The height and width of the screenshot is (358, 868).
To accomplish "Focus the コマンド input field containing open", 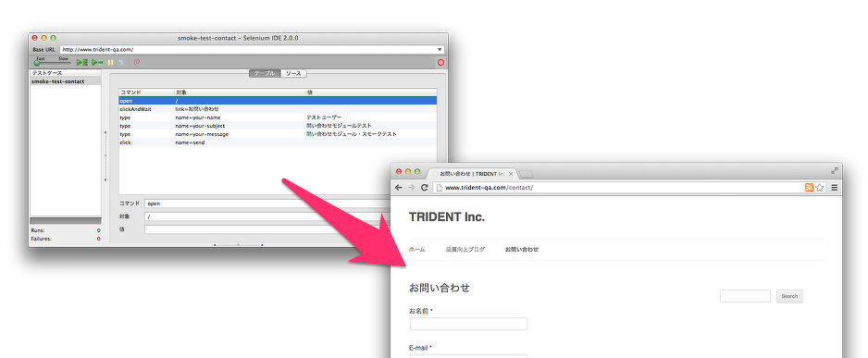I will [x=267, y=204].
